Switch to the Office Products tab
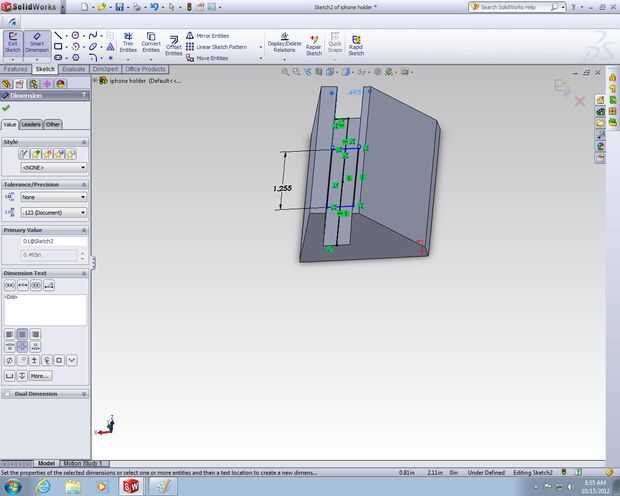Image resolution: width=620 pixels, height=496 pixels. pyautogui.click(x=145, y=69)
